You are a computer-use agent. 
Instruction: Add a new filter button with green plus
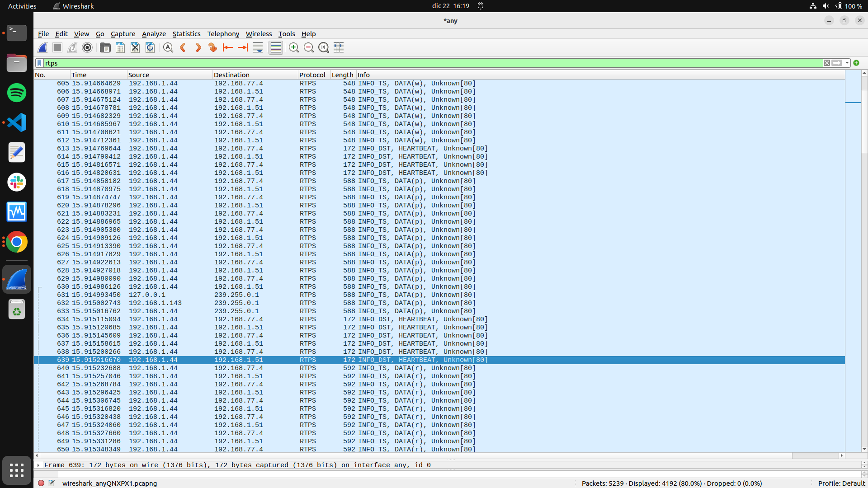click(x=856, y=63)
